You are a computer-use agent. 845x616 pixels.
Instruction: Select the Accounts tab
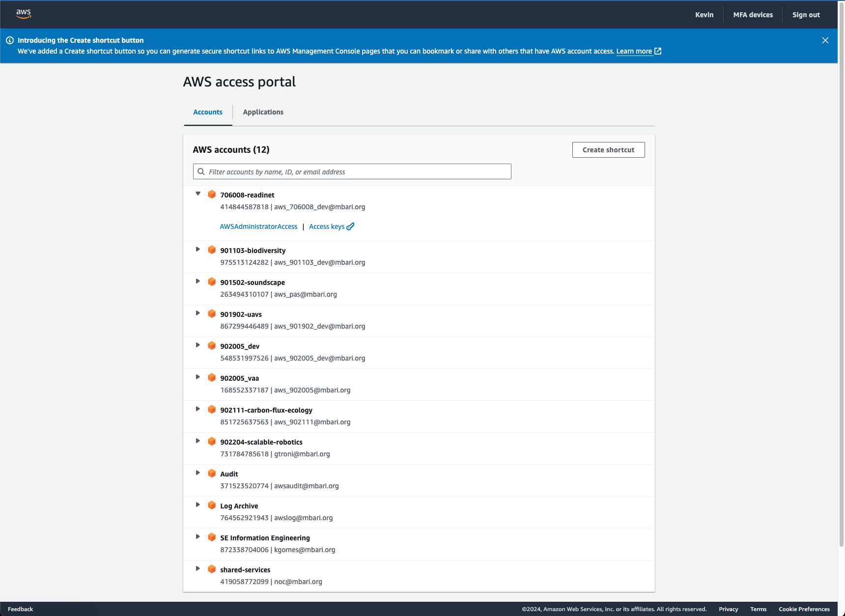[208, 112]
